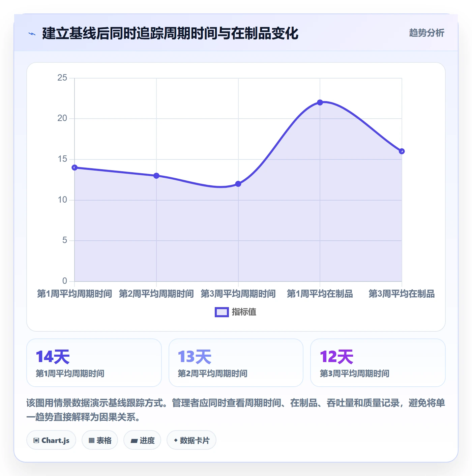Click the y-axis value 5
Image resolution: width=472 pixels, height=476 pixels.
[x=65, y=240]
